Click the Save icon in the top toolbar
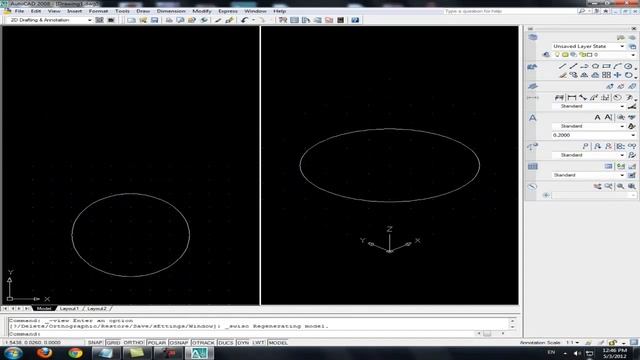The height and width of the screenshot is (360, 640). [154, 20]
